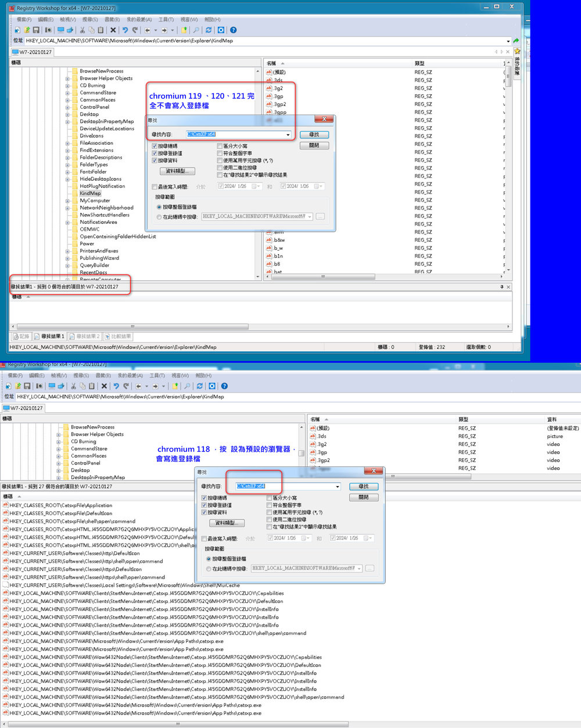Screen dimensions: 581x728
Task: Select 在此機碼中搜尋 radio button in lower dialog
Action: tap(209, 569)
